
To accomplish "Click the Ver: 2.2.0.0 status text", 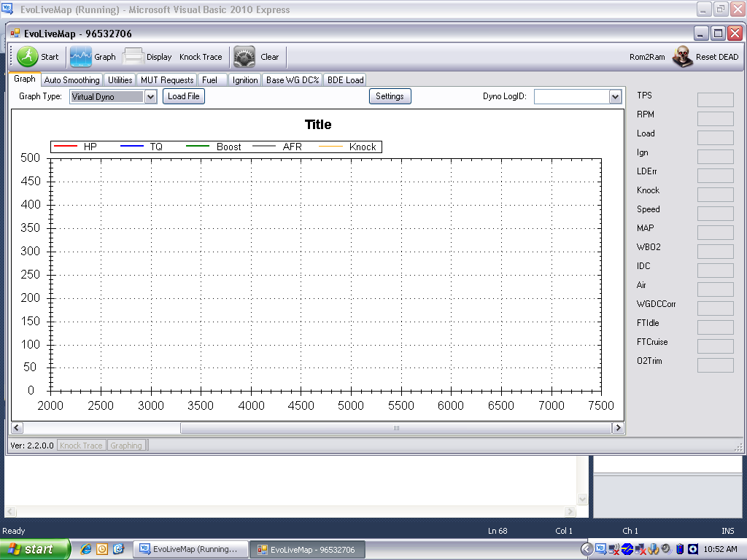I will pos(32,446).
